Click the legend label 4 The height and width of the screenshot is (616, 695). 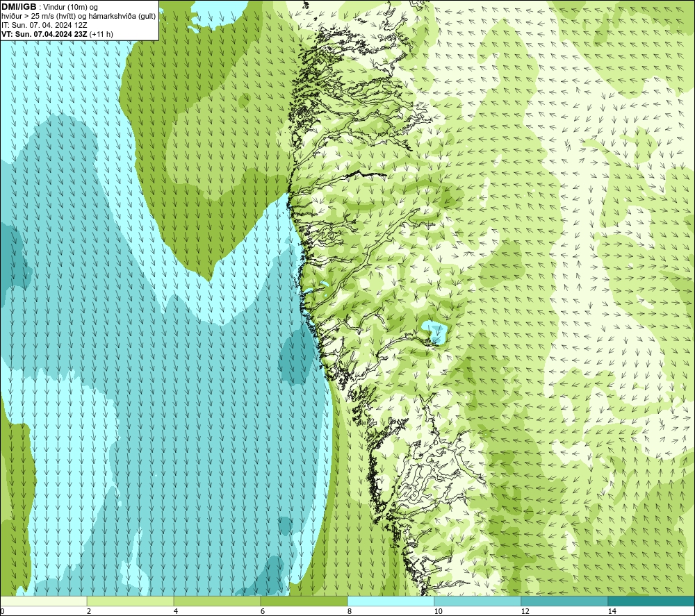176,612
